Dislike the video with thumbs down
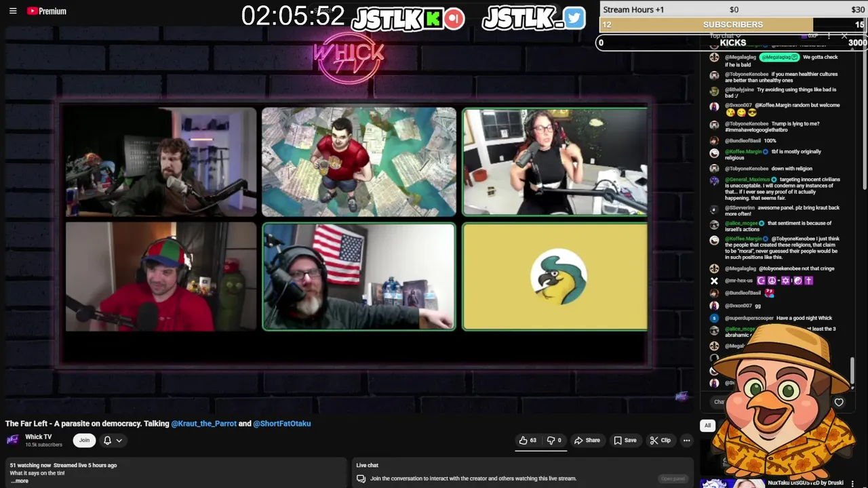Image resolution: width=868 pixels, height=488 pixels. click(x=554, y=441)
